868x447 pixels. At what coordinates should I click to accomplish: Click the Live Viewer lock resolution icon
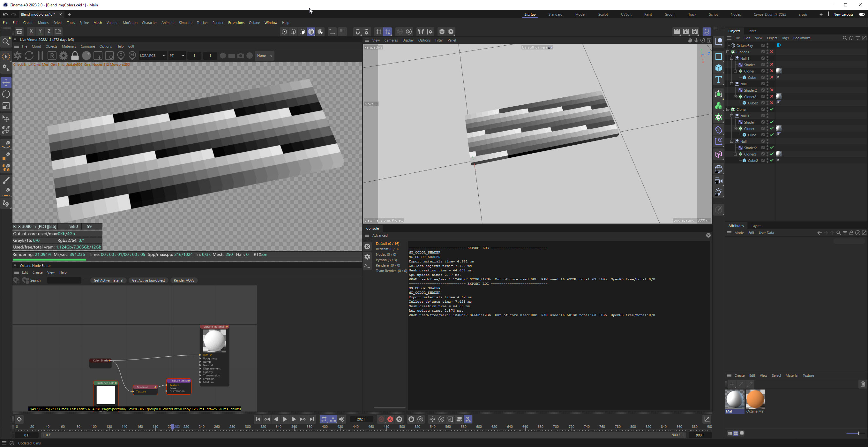click(x=75, y=56)
